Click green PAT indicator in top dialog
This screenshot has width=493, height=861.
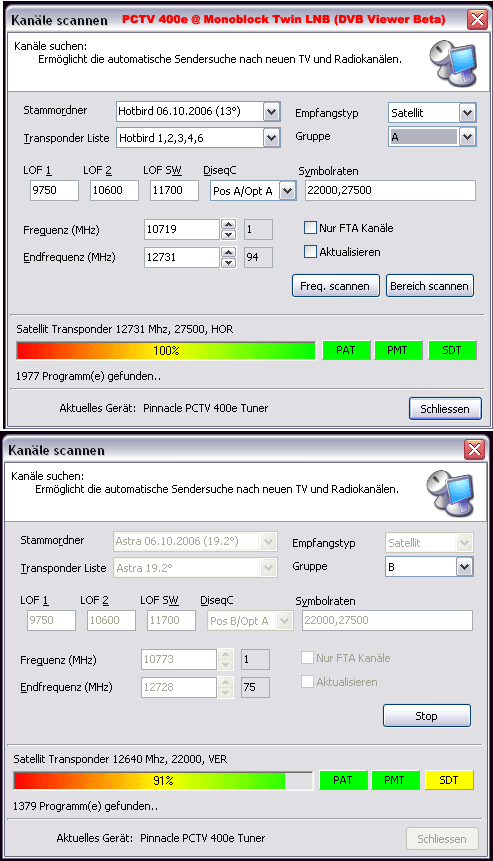coord(346,350)
